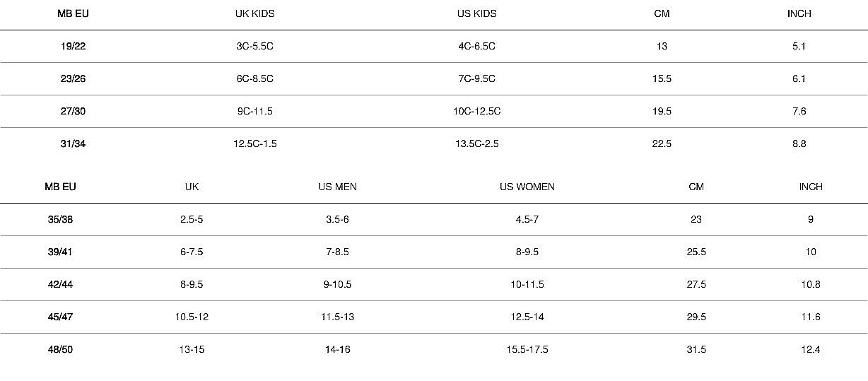Click the 42/44 size row label
This screenshot has height=381, width=868.
click(x=60, y=284)
